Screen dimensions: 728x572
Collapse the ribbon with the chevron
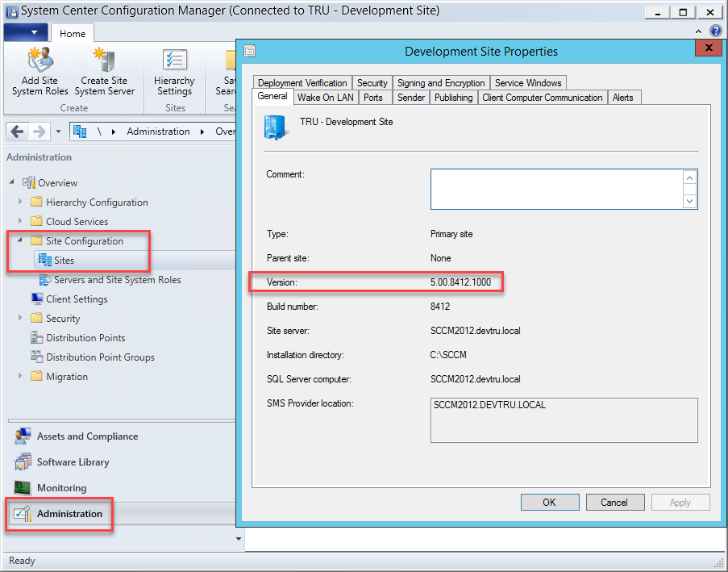tap(698, 31)
